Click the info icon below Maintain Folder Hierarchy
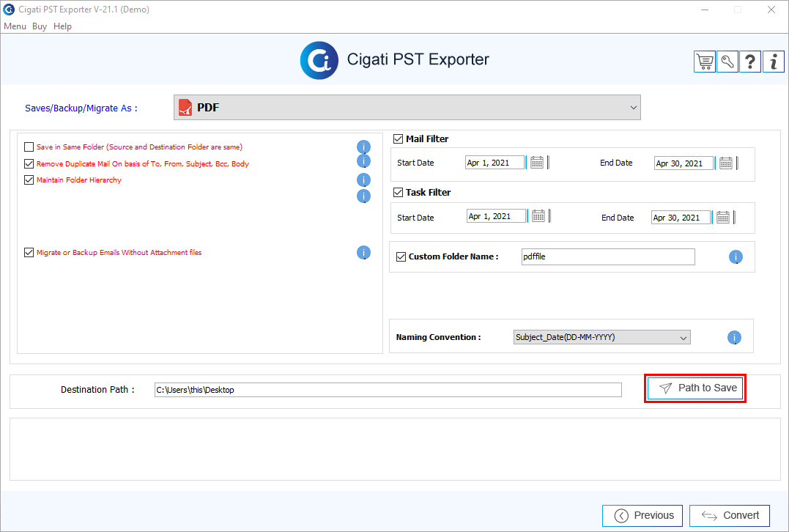 (x=364, y=196)
